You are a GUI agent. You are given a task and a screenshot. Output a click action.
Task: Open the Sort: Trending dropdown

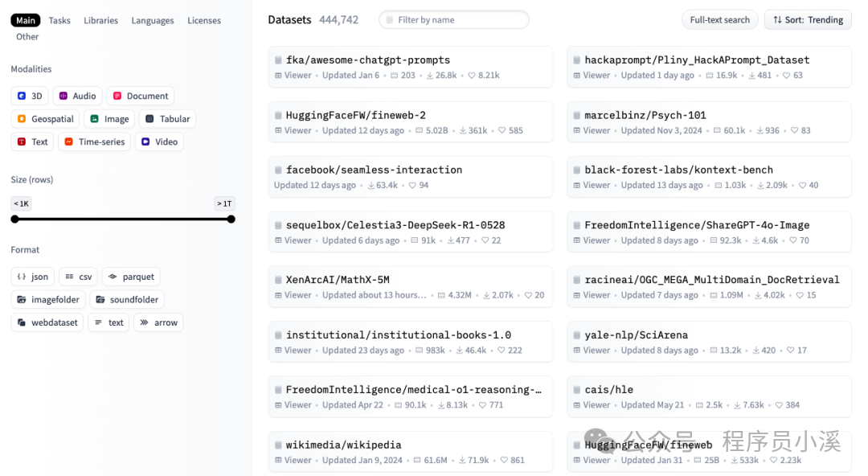pyautogui.click(x=808, y=20)
